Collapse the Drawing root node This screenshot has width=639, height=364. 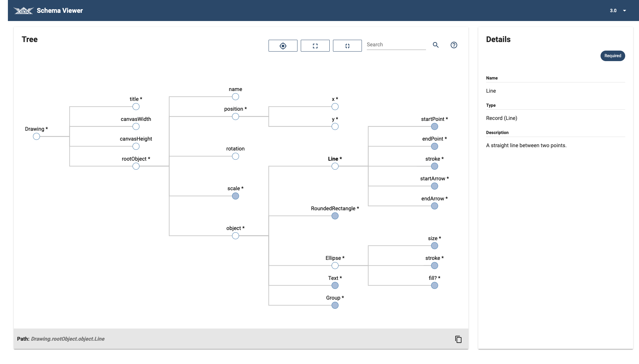click(36, 136)
